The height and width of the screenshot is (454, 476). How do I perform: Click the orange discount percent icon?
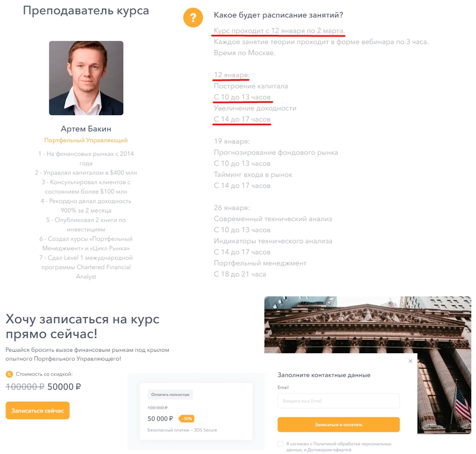(x=9, y=374)
